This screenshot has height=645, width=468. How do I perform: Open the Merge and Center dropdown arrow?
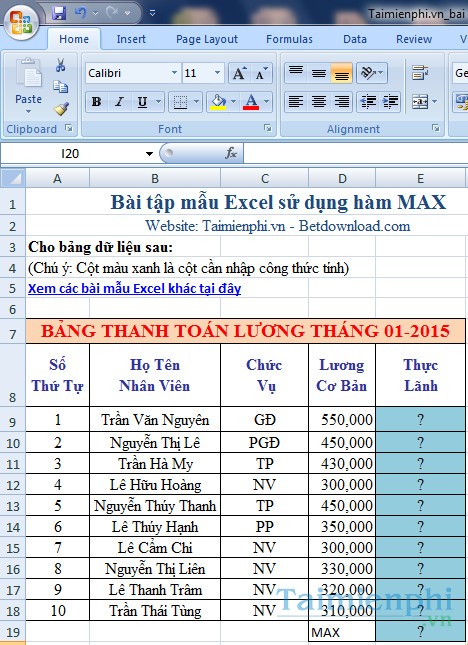click(434, 102)
